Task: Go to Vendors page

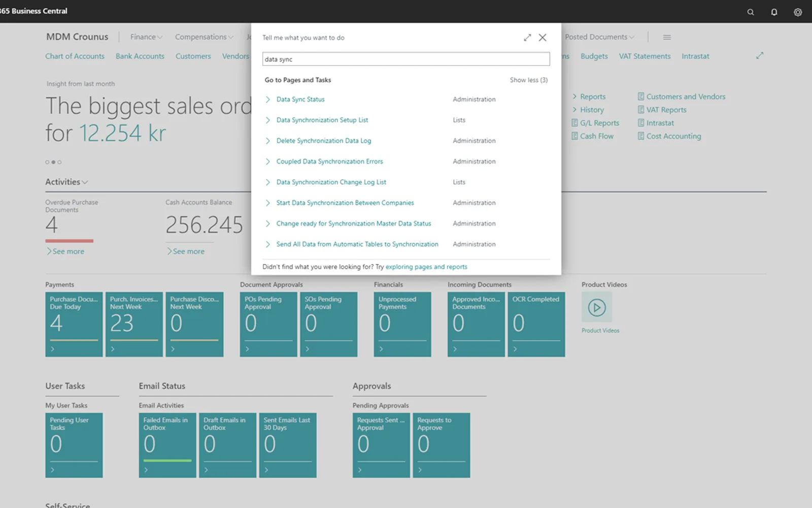Action: pos(235,56)
